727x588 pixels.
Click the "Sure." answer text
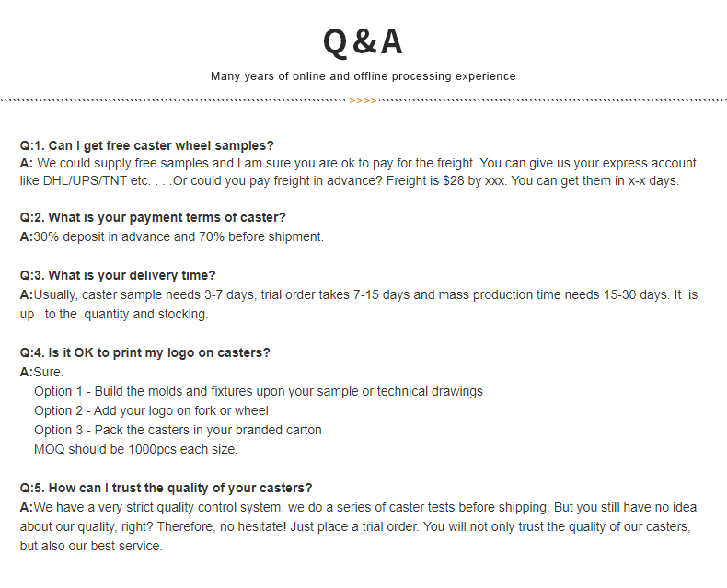[49, 372]
